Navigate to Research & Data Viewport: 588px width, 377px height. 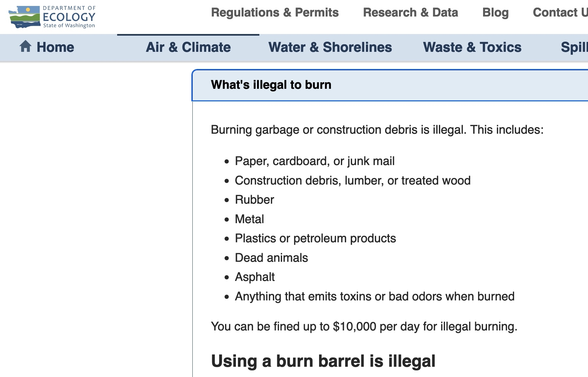point(410,13)
